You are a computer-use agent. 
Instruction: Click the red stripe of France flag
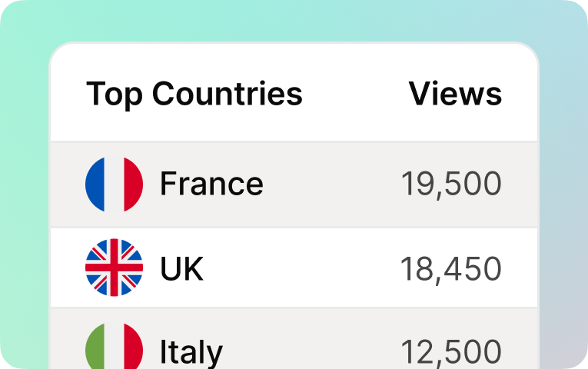point(134,184)
